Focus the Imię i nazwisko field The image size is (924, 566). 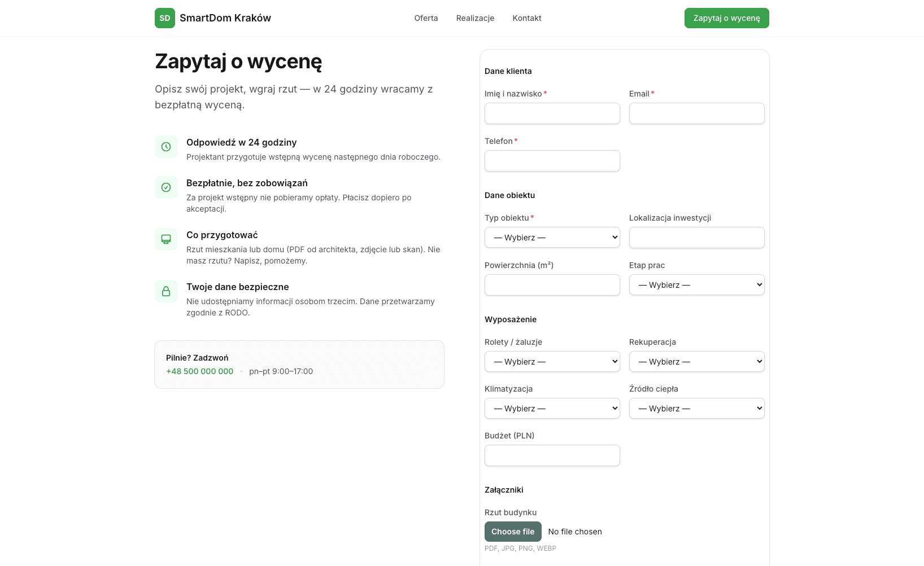pos(552,113)
